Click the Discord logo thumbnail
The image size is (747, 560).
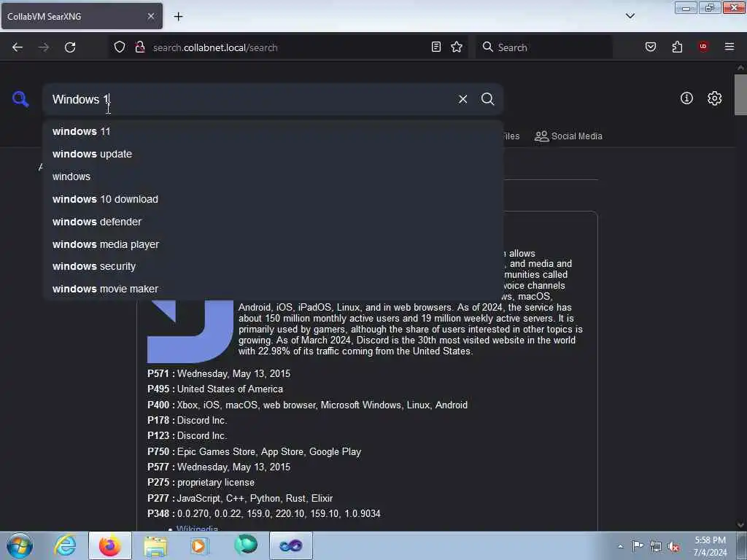(190, 332)
